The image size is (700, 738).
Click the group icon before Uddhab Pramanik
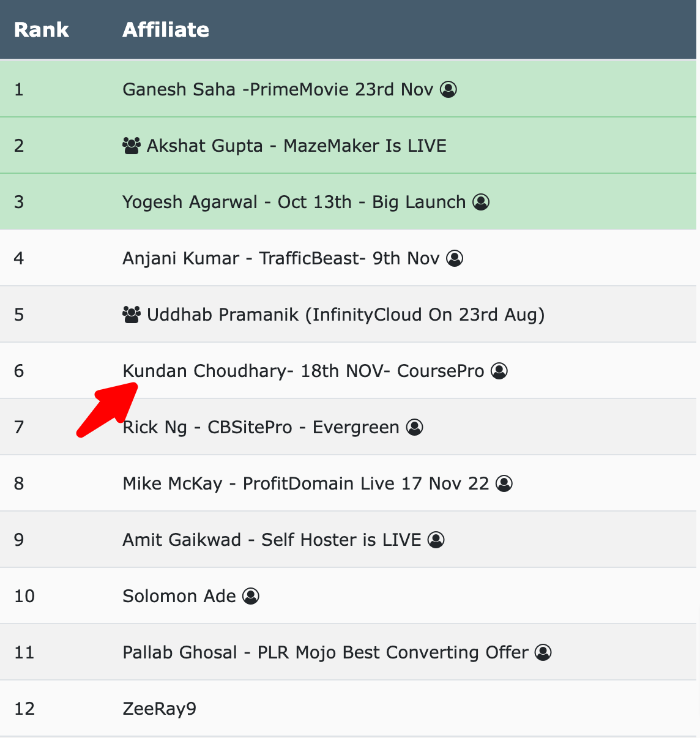pyautogui.click(x=132, y=315)
